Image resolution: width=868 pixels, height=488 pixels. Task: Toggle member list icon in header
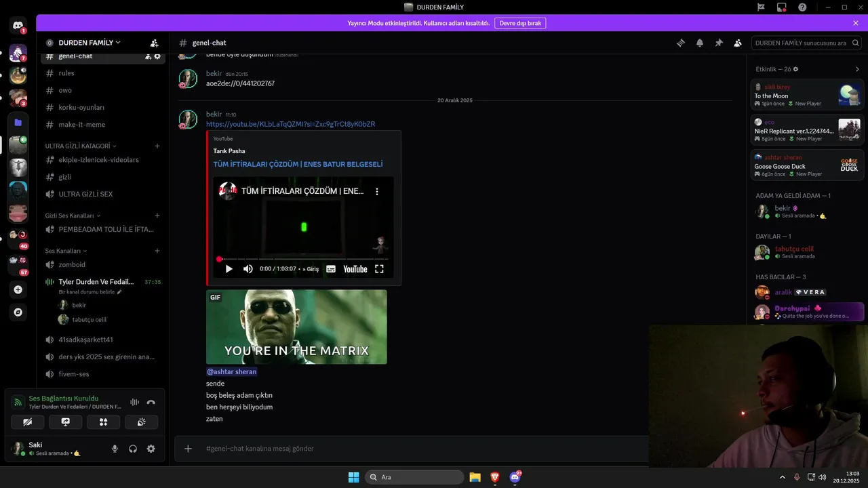click(738, 43)
